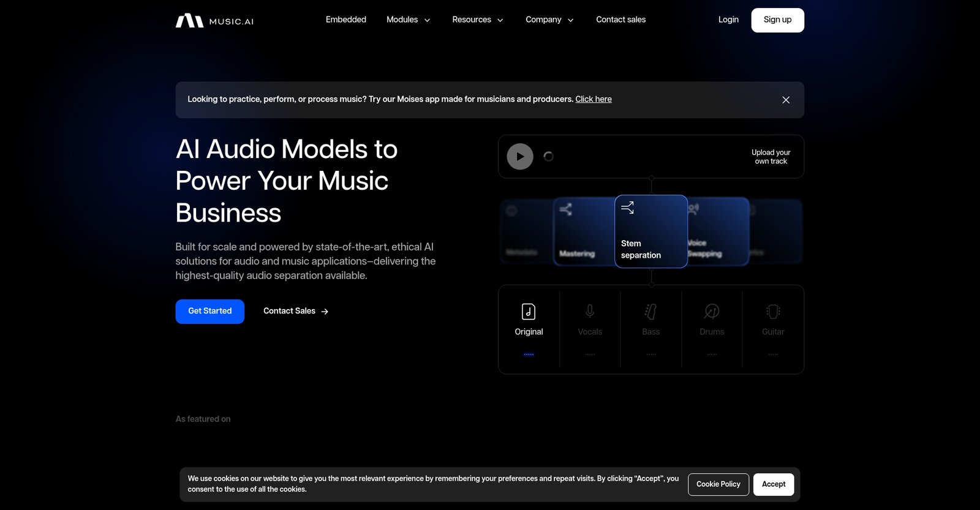Choose the Bass guitar icon

click(x=650, y=312)
